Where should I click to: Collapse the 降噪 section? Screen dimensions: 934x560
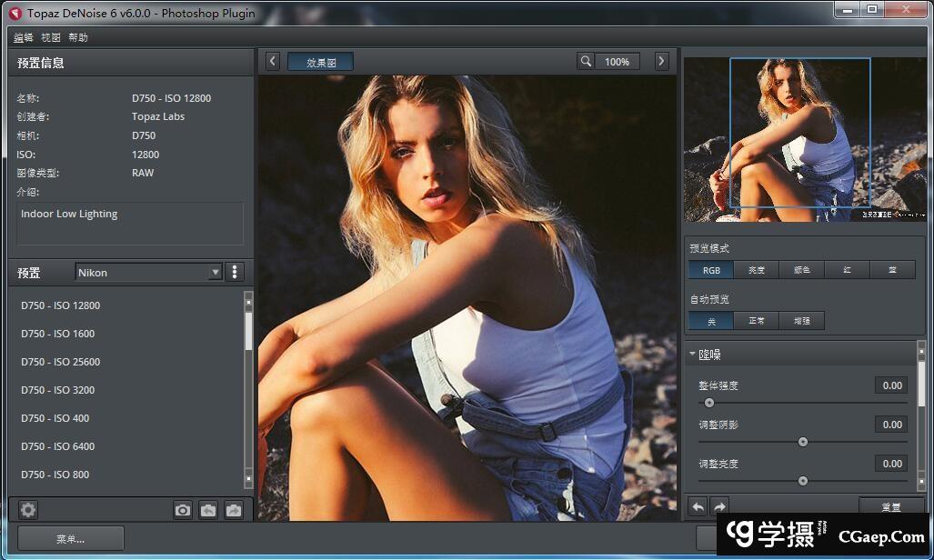coord(693,355)
